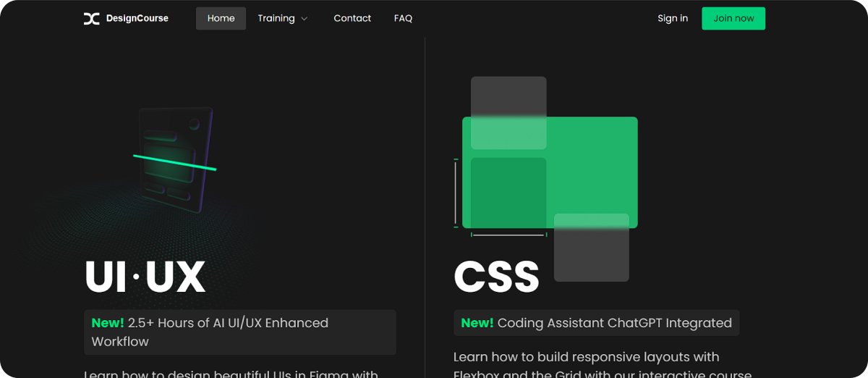Viewport: 868px width, 378px height.
Task: Click the DesignCourse logo icon
Action: tap(91, 19)
